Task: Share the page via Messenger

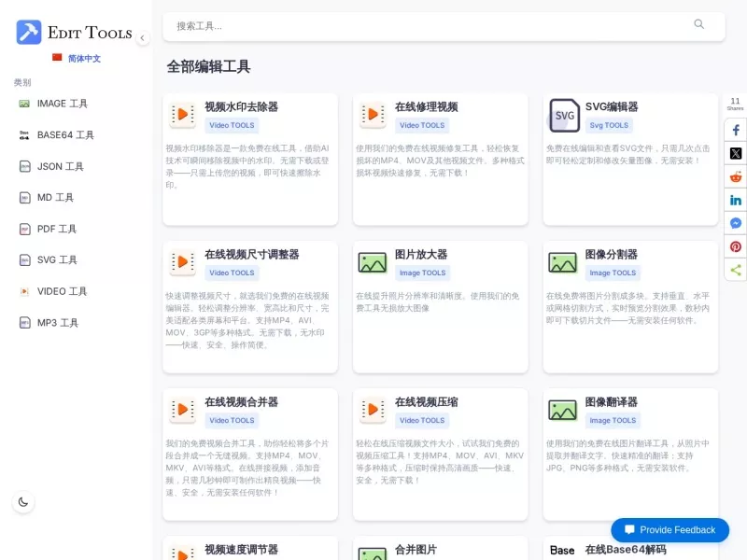Action: click(736, 223)
